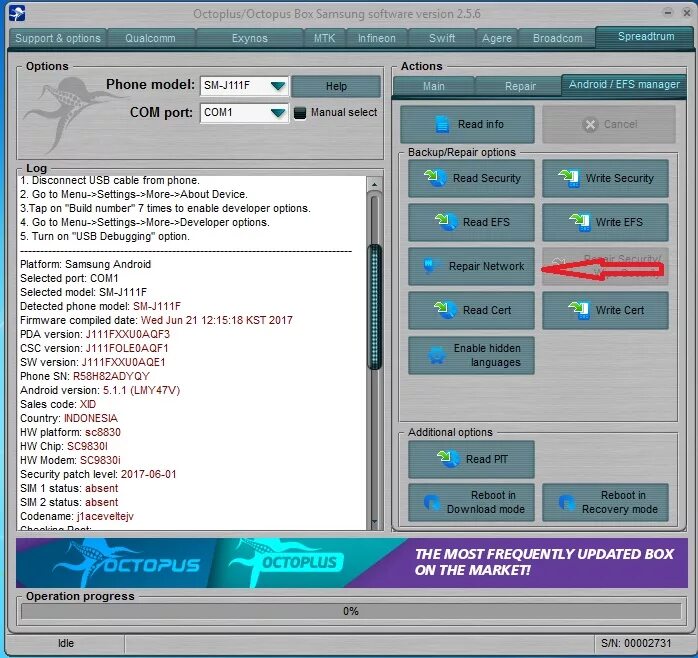This screenshot has height=658, width=698.
Task: Click the S/N: 00002731 status text
Action: point(636,643)
